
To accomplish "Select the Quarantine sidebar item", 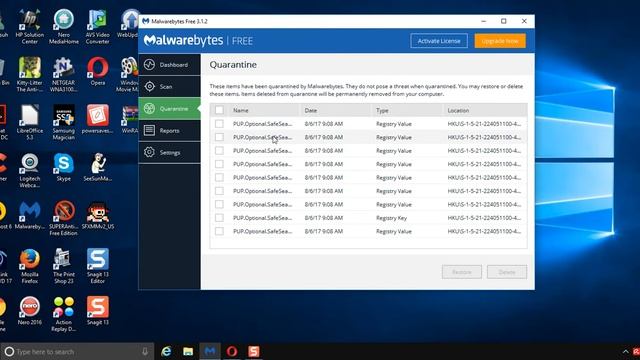I will (x=169, y=109).
